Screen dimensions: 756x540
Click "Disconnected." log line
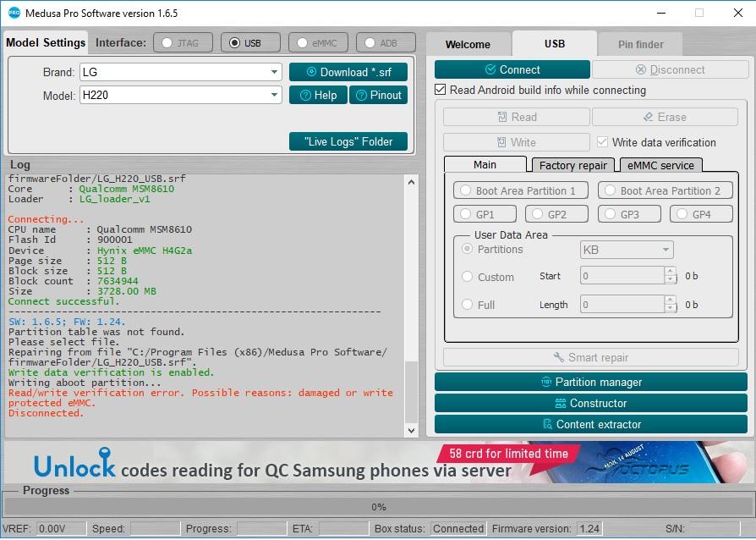point(46,412)
